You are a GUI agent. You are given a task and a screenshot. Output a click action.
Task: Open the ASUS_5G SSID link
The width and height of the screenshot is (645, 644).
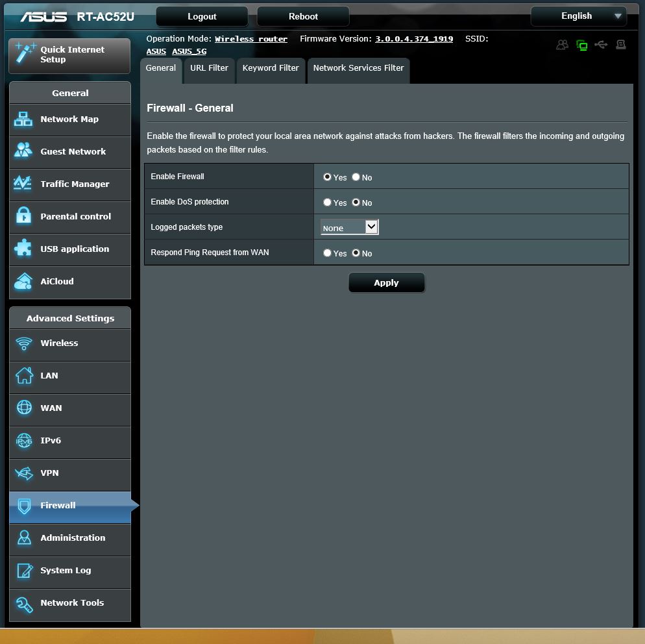[189, 51]
